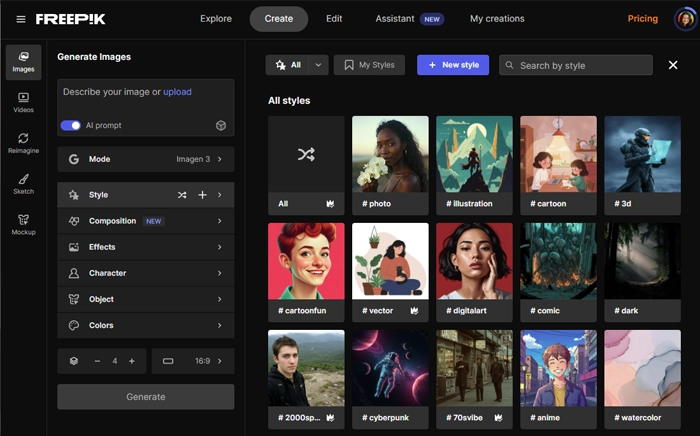Click premium crown on 2000sp style
Screen dimensions: 700x436
click(x=330, y=418)
